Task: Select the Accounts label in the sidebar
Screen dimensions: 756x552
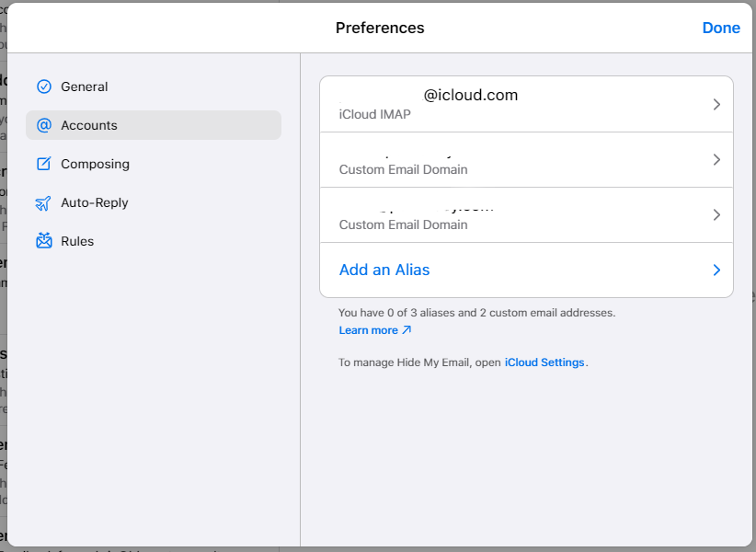Action: [89, 125]
